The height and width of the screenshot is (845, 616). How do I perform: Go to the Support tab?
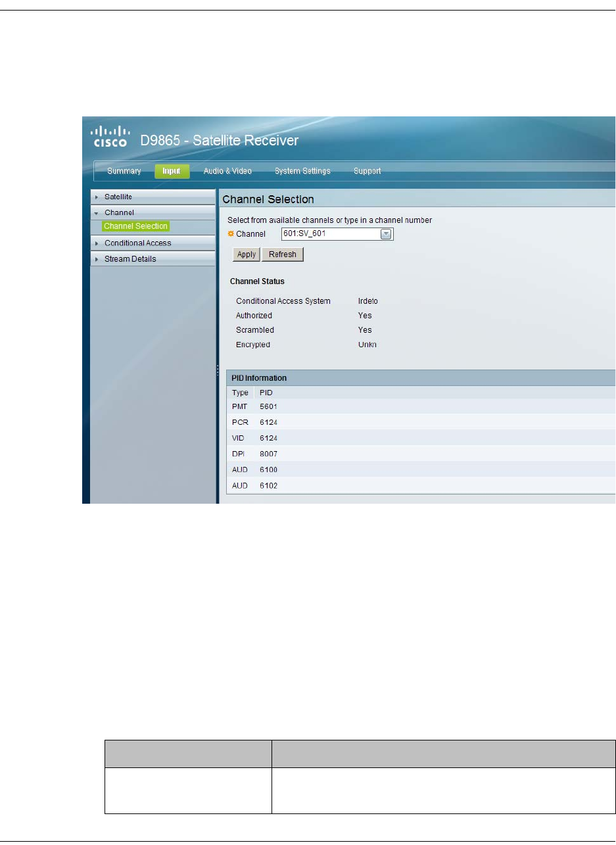point(367,171)
